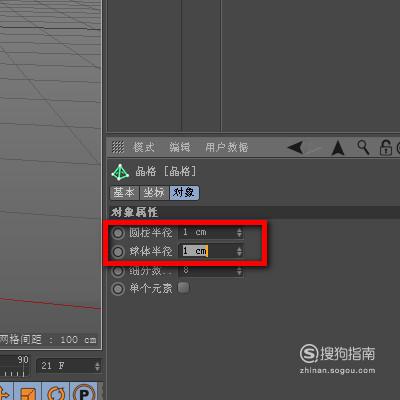This screenshot has width=400, height=400.
Task: Click the 单个元素 label
Action: [x=151, y=288]
